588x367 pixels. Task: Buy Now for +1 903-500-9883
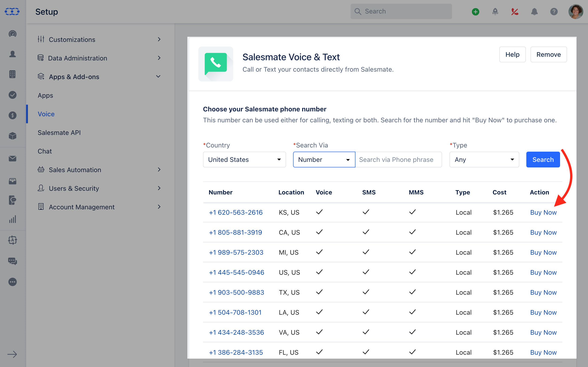(x=543, y=292)
